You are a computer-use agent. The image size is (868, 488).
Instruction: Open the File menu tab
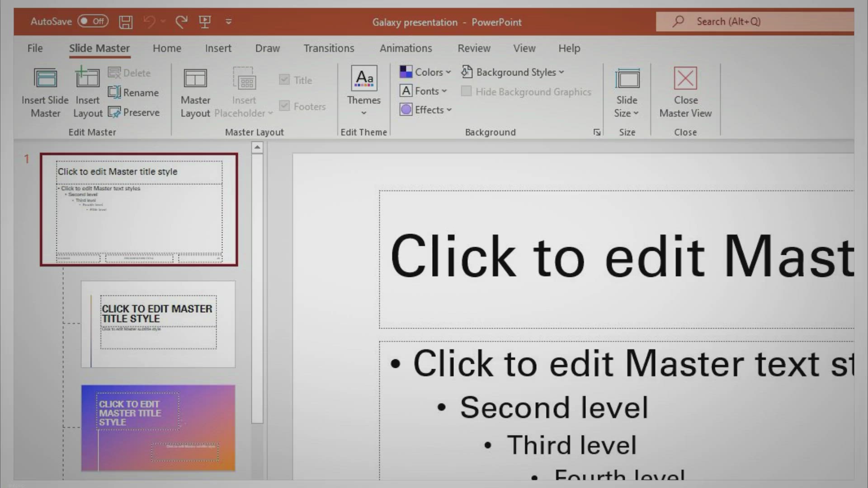[35, 48]
